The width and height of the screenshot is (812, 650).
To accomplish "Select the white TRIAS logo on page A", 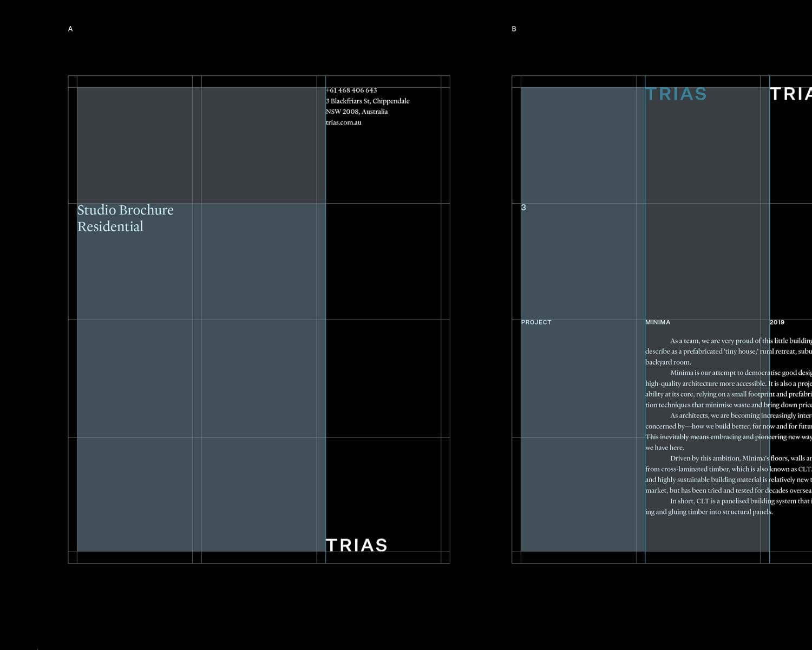I will 357,545.
